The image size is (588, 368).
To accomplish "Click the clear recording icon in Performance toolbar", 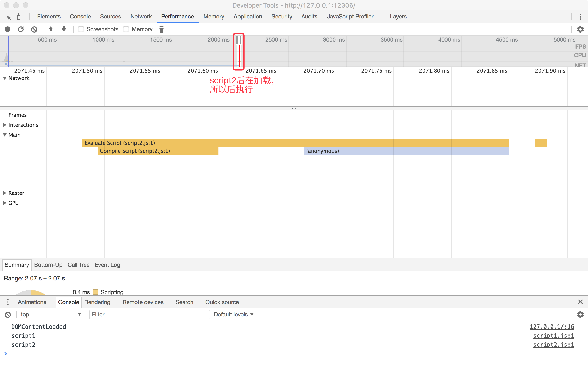I will point(34,29).
